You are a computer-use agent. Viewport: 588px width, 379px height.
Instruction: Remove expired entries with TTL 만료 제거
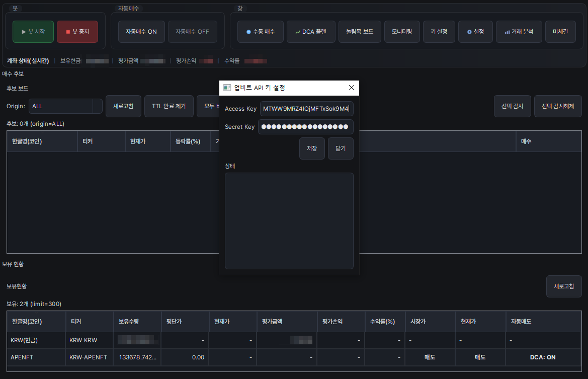169,106
